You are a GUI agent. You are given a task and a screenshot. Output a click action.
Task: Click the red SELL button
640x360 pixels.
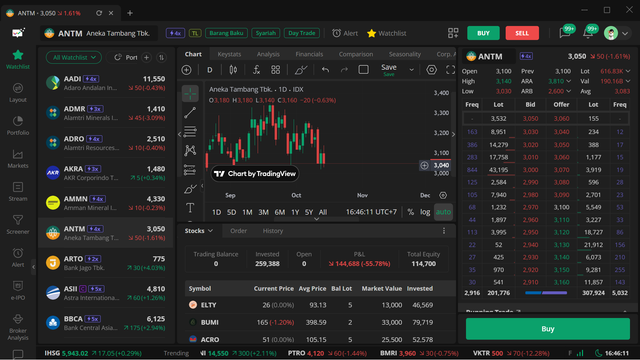click(522, 33)
